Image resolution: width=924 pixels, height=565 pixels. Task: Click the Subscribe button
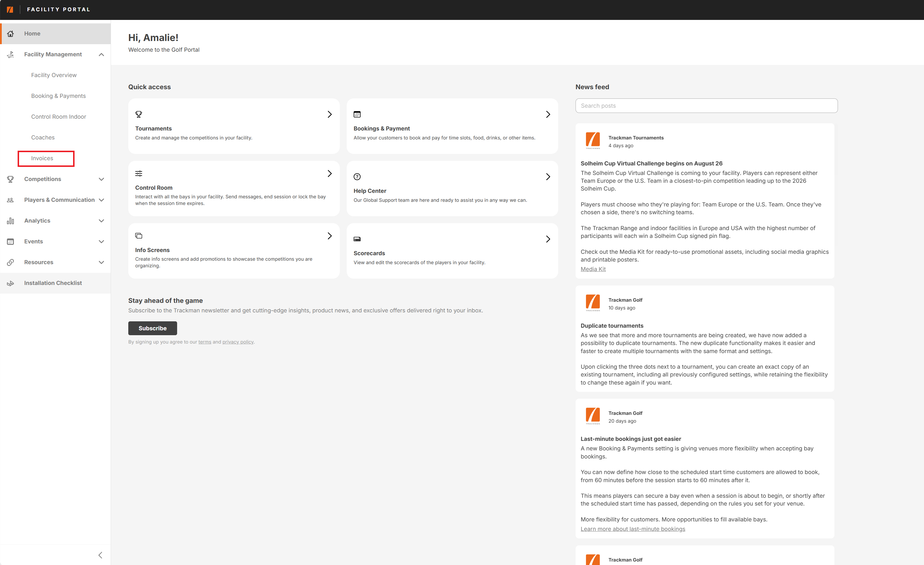tap(153, 328)
